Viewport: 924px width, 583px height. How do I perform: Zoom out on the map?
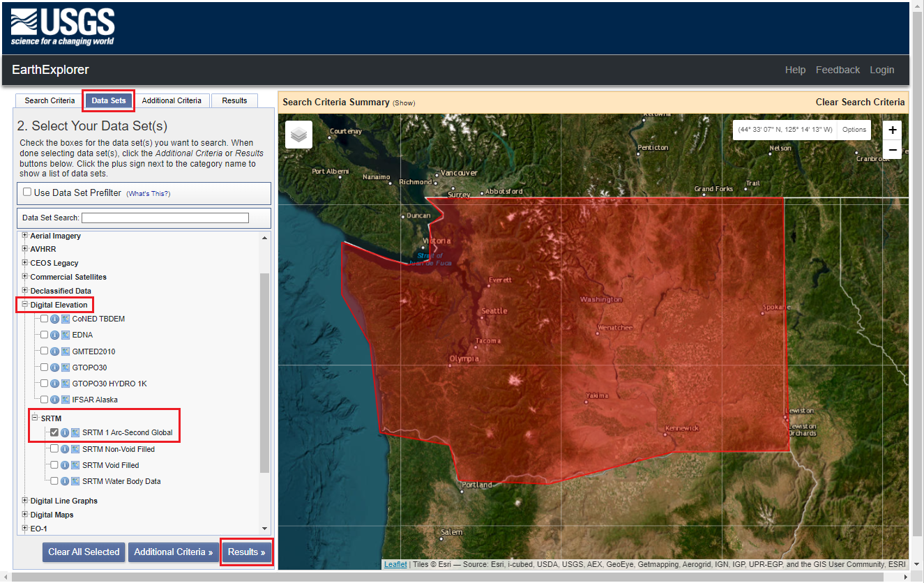point(892,149)
